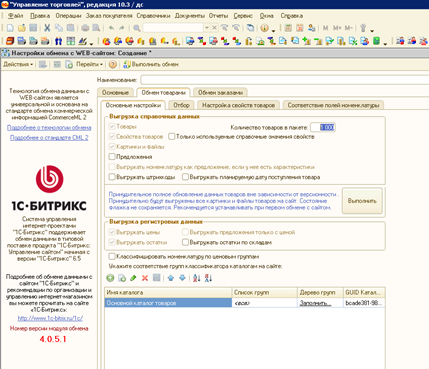
Task: Click the Выполнить button
Action: 362,201
